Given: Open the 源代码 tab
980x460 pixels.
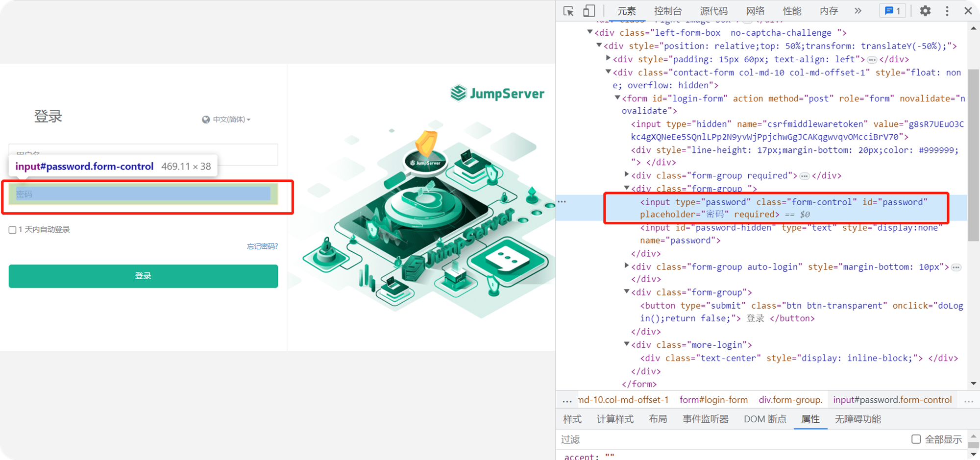Looking at the screenshot, I should click(x=714, y=11).
